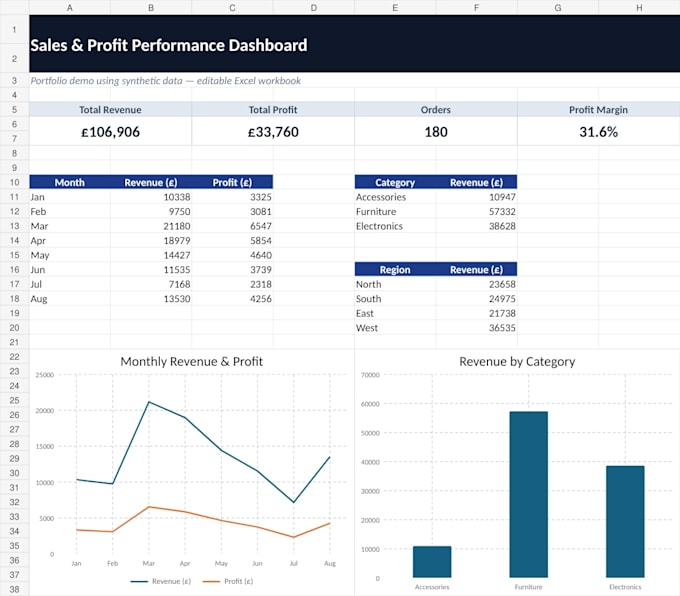Click the Profit (£) legend entry
Viewport: 680px width, 596px height.
click(x=228, y=581)
